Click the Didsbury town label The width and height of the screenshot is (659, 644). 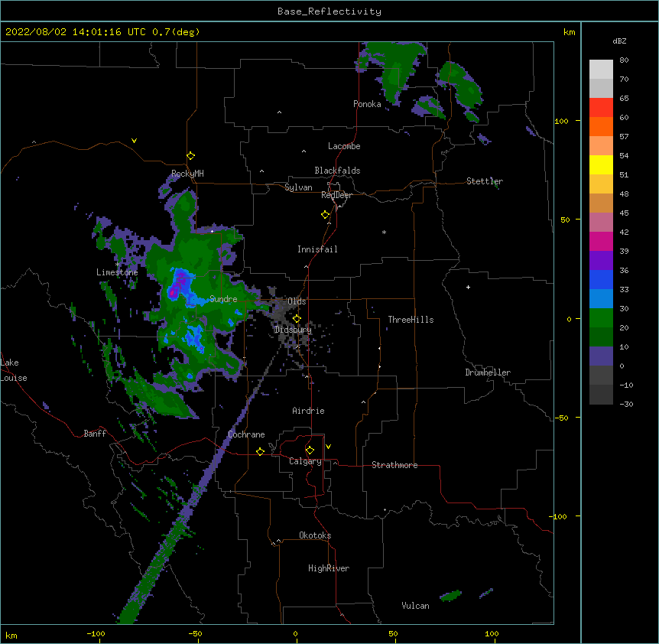coord(293,330)
